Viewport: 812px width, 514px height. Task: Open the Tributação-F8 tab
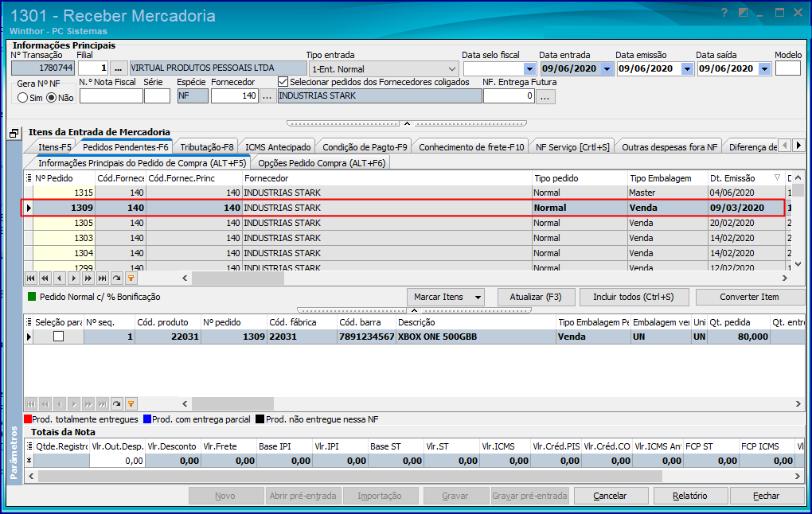coord(207,147)
